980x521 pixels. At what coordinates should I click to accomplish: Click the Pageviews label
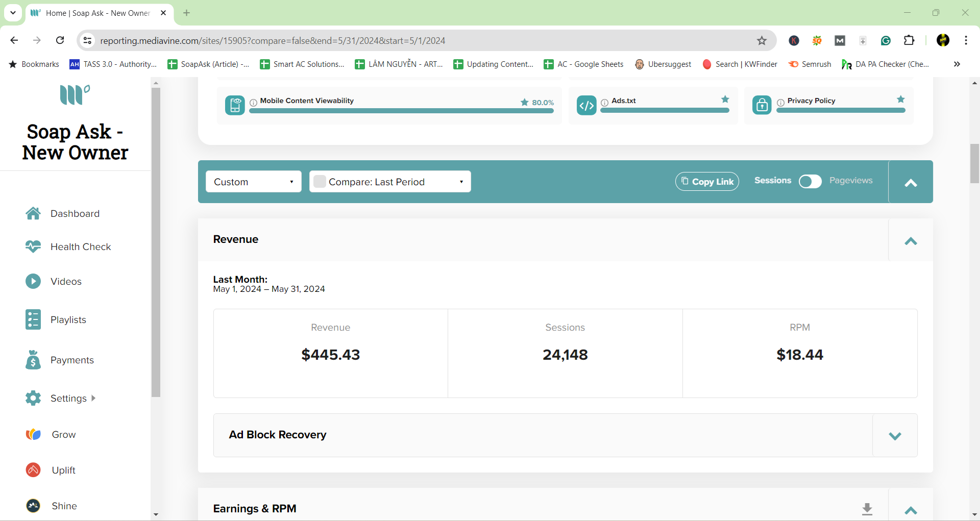(851, 181)
